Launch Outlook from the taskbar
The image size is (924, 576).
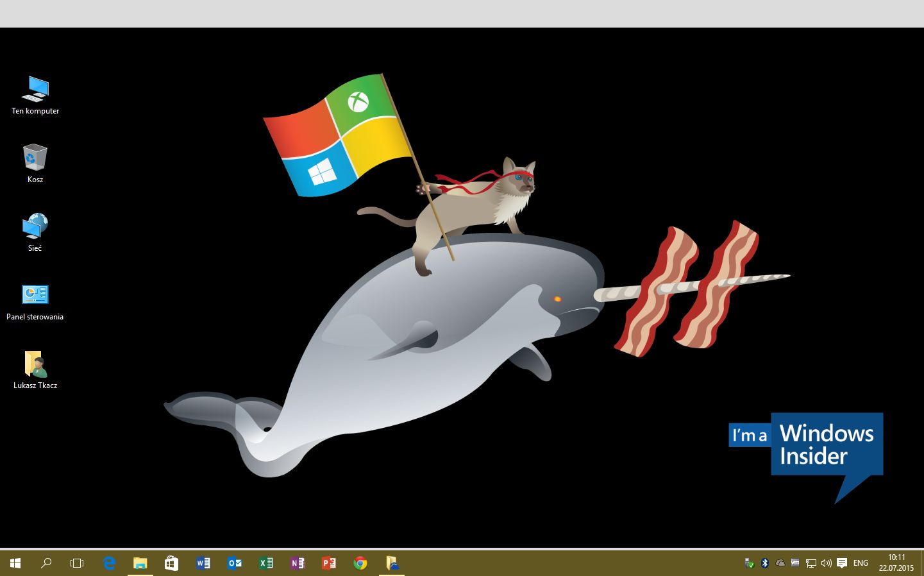pyautogui.click(x=235, y=563)
